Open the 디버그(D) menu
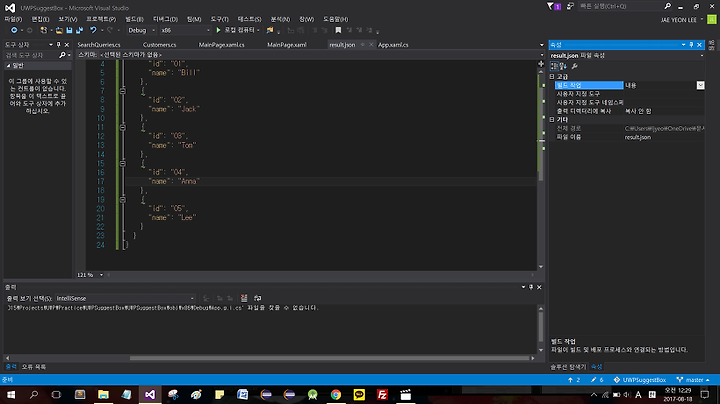720x404 pixels. pos(165,19)
